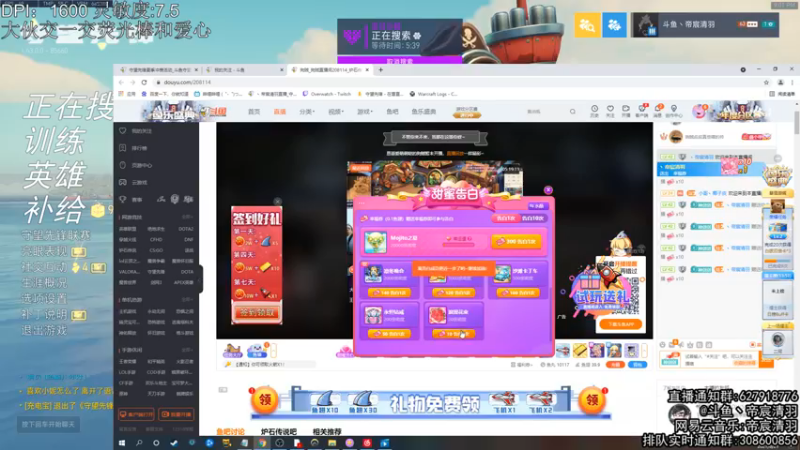Open the 炉石传说吧 tab

point(278,432)
